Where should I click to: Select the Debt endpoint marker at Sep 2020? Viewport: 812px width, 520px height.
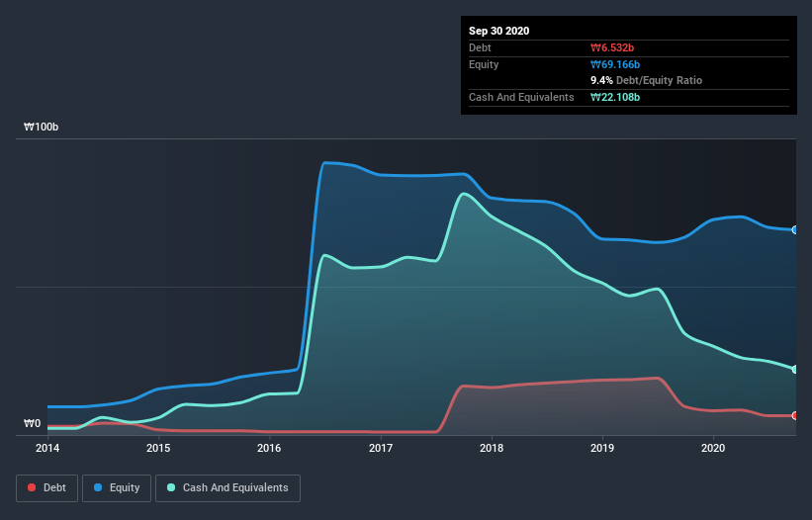pos(795,415)
